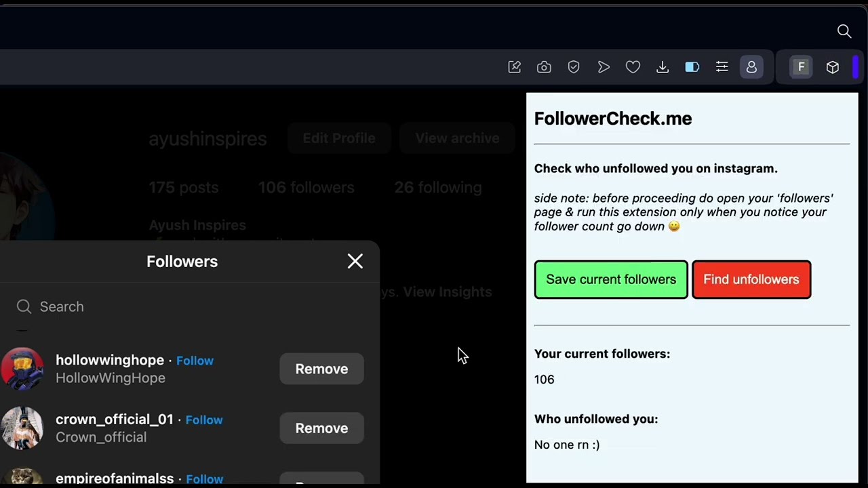This screenshot has height=488, width=868.
Task: Click the 'Who unfollowed you:' label
Action: (596, 419)
